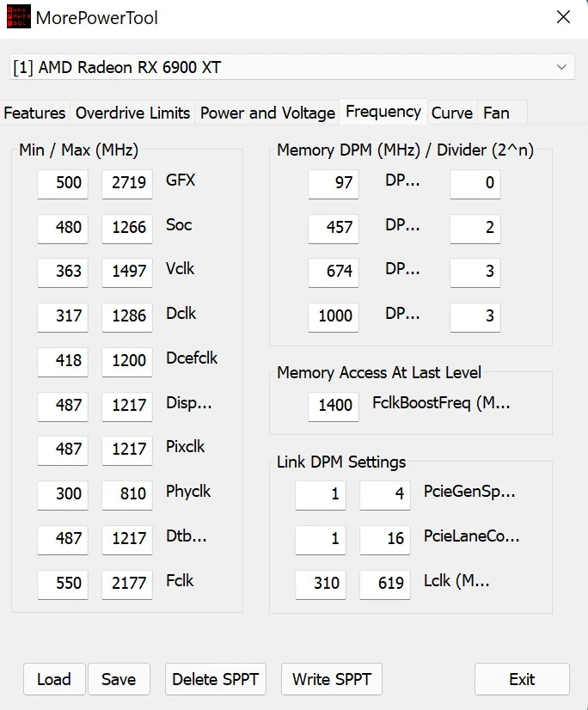Image resolution: width=588 pixels, height=710 pixels.
Task: Switch to the Curve tab
Action: point(452,113)
